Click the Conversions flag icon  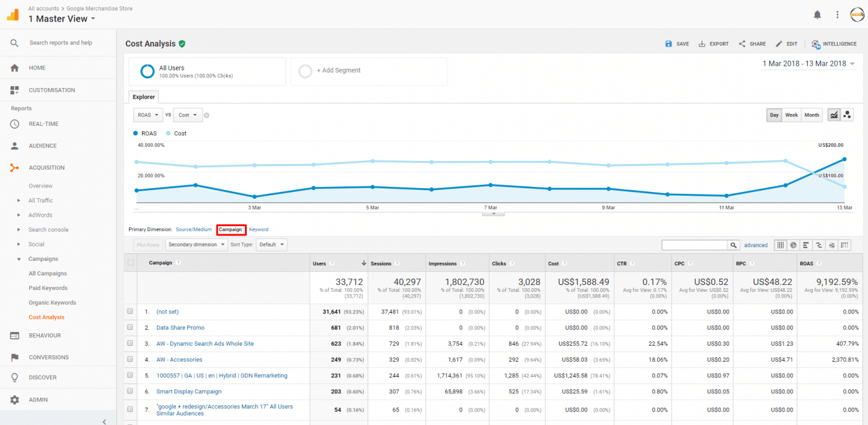14,357
